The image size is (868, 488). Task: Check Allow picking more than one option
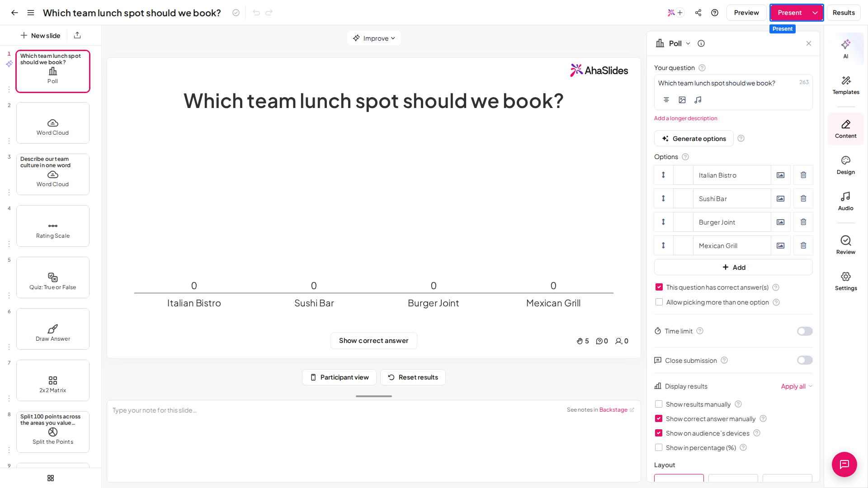click(659, 302)
